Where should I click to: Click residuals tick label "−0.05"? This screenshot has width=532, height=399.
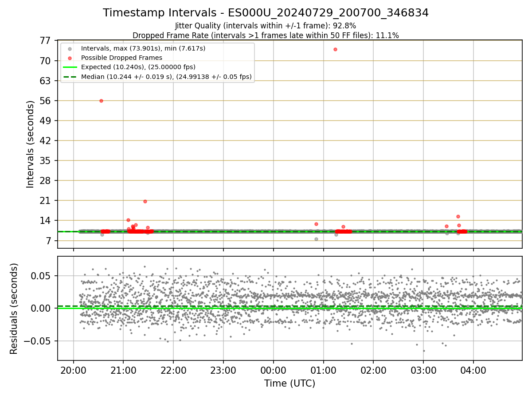37,341
